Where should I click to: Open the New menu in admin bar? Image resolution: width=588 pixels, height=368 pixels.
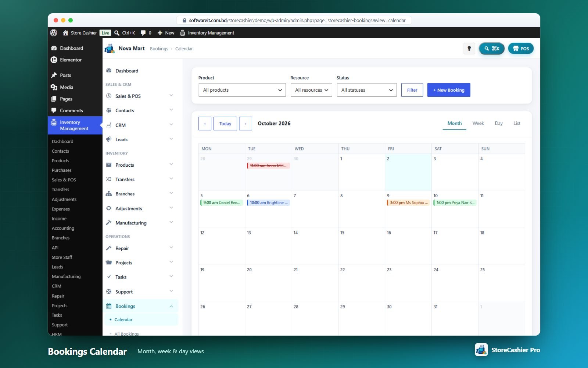coord(166,33)
